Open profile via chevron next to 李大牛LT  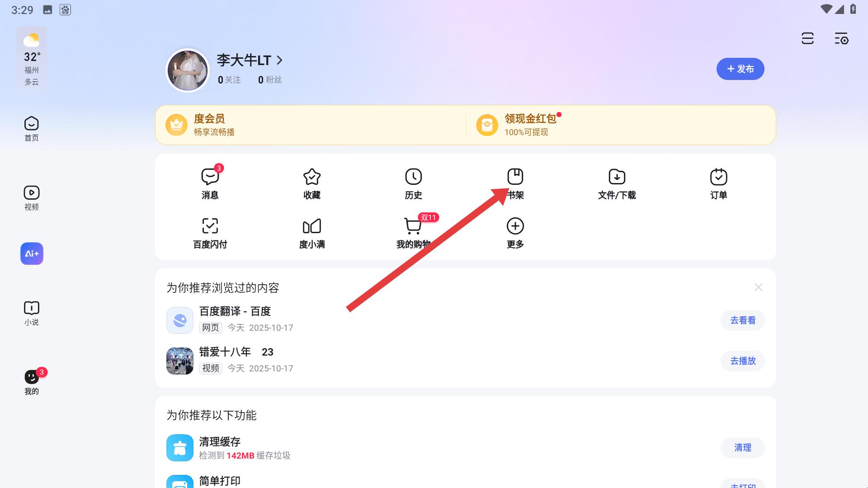coord(279,60)
